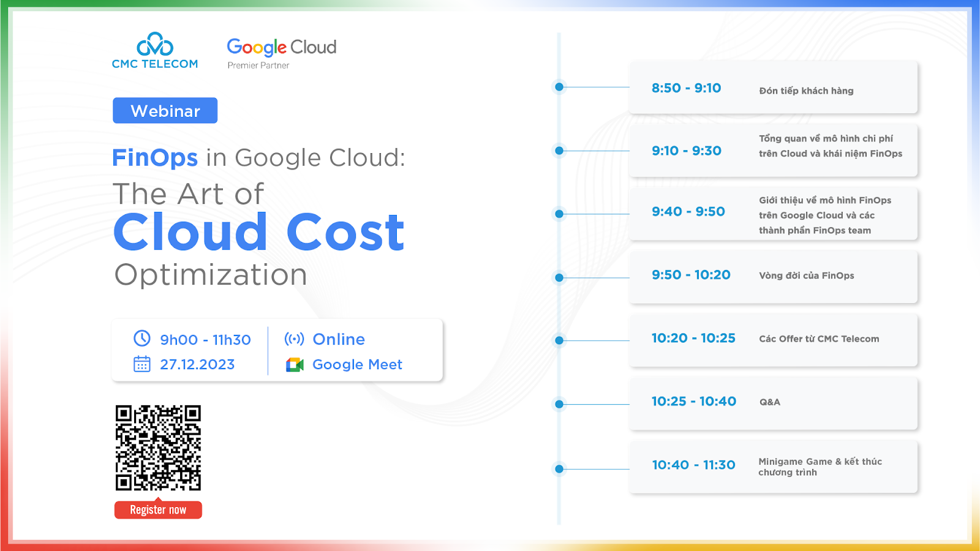The width and height of the screenshot is (980, 551).
Task: Click the '10:40 - 11:30' time slot
Action: (x=693, y=465)
